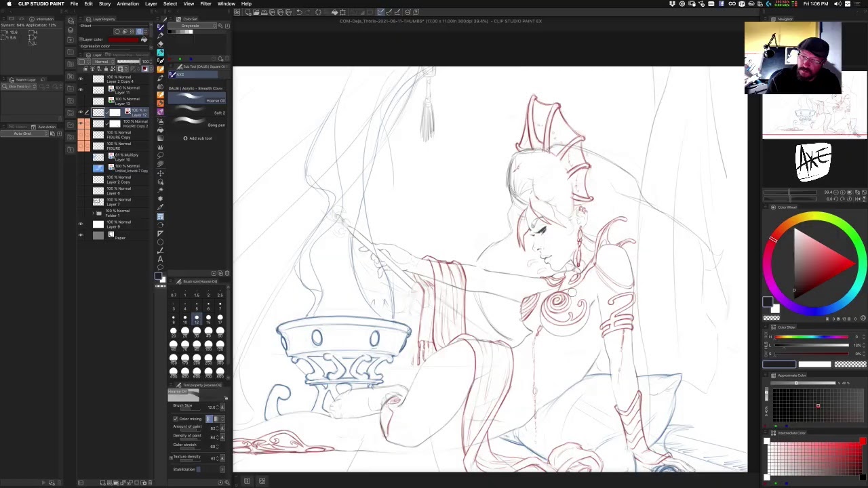Select the Text tool icon
The width and height of the screenshot is (868, 488).
(x=160, y=259)
